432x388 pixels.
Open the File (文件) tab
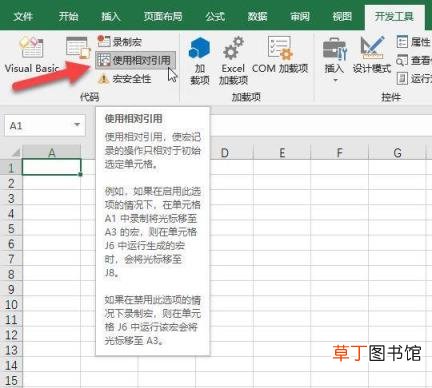(23, 16)
